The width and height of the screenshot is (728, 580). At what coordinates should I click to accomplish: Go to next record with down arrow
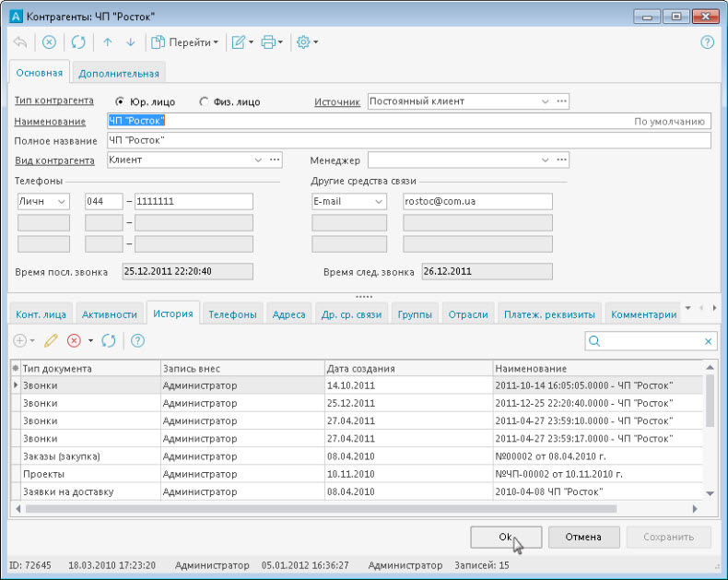(x=130, y=42)
